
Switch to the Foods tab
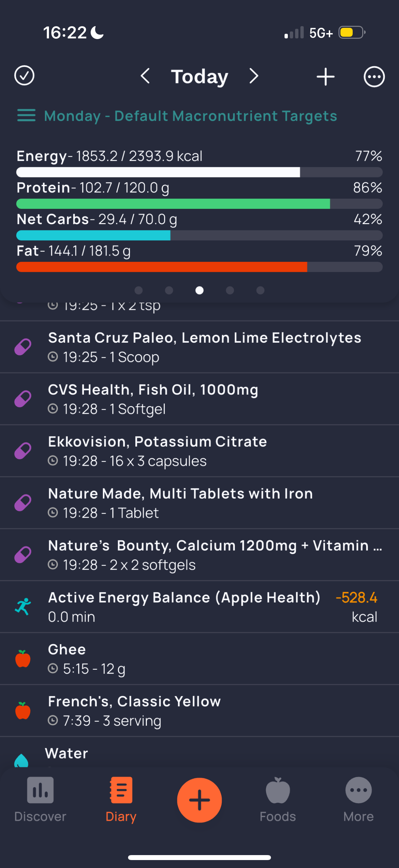coord(278,799)
